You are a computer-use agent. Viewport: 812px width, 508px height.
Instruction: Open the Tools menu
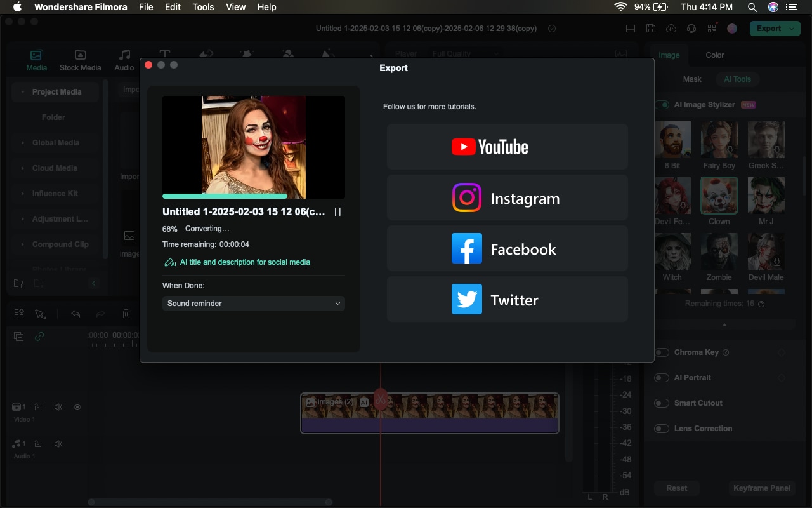click(203, 7)
